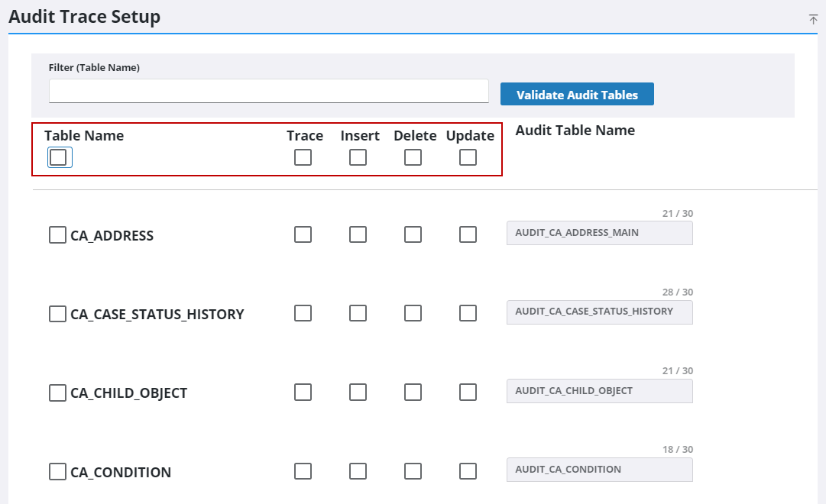Edit the AUDIT_CA_CONDITION name field

pyautogui.click(x=599, y=469)
